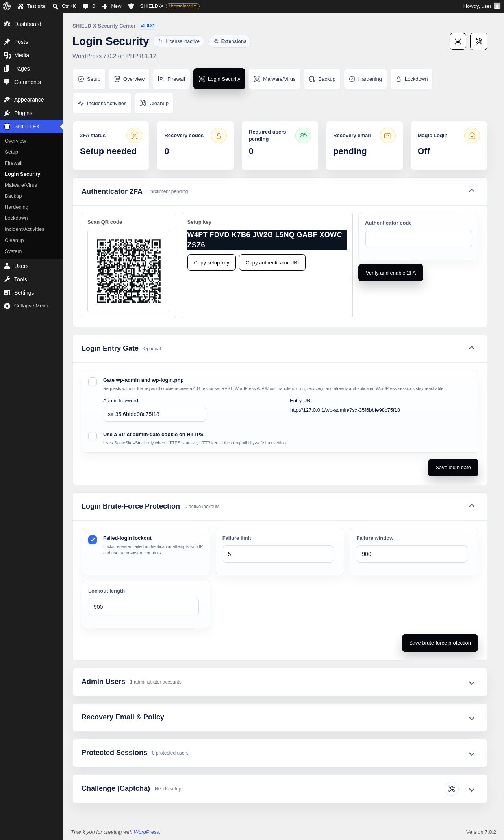
Task: Open the Hardening tab
Action: point(365,79)
